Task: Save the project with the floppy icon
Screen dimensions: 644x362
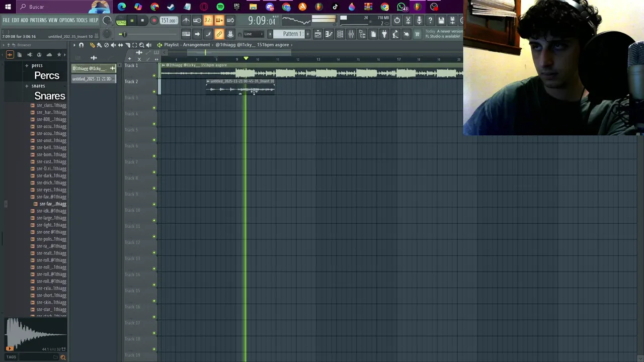Action: [x=441, y=20]
